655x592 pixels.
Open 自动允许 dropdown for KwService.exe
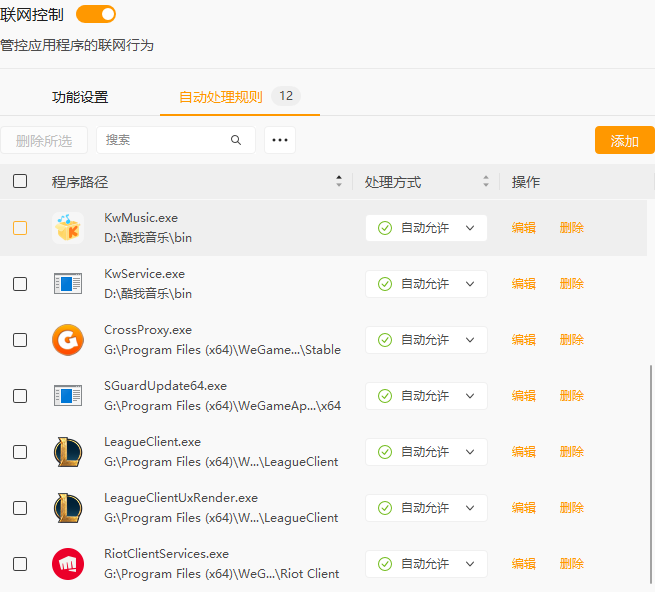click(426, 284)
